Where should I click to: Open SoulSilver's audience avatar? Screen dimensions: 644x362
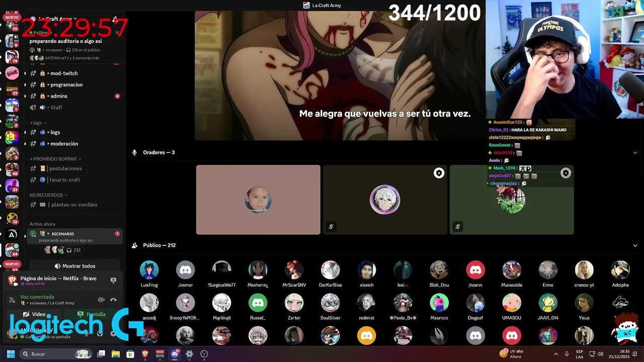(330, 303)
